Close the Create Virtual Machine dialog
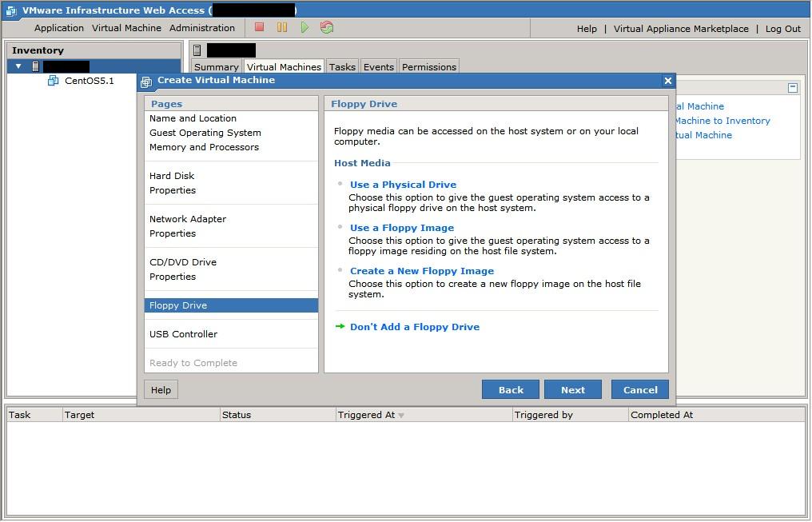 (668, 81)
